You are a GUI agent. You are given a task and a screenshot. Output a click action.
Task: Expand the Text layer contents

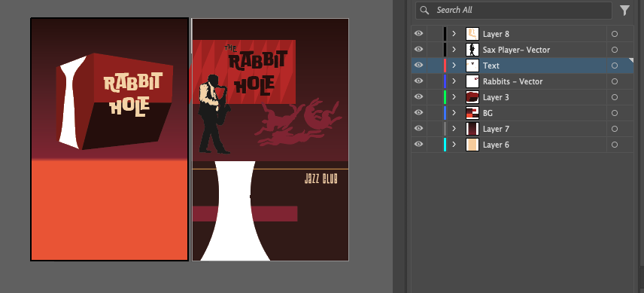pyautogui.click(x=454, y=66)
